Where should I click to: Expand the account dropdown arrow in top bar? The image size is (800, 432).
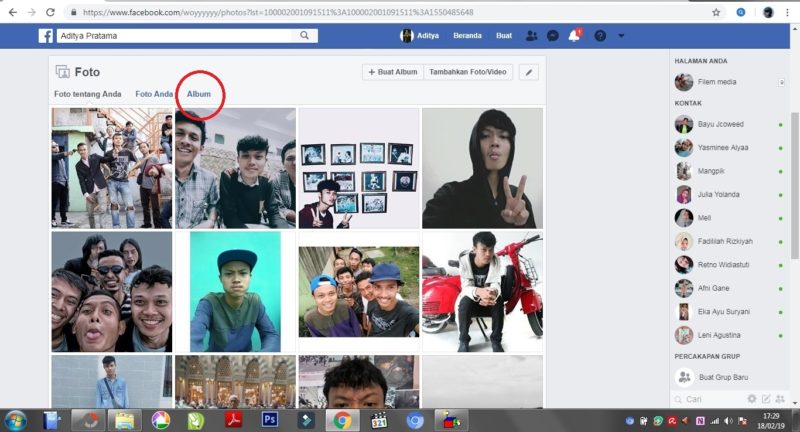tap(621, 36)
